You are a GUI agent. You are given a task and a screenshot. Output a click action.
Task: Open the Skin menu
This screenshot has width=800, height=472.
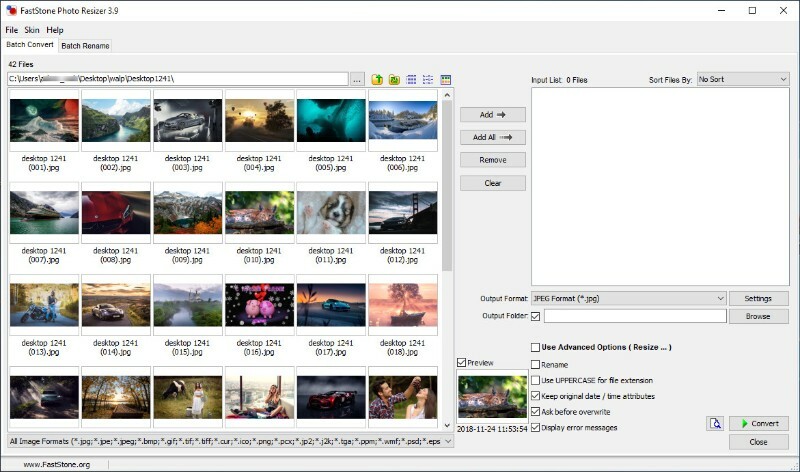pos(32,30)
